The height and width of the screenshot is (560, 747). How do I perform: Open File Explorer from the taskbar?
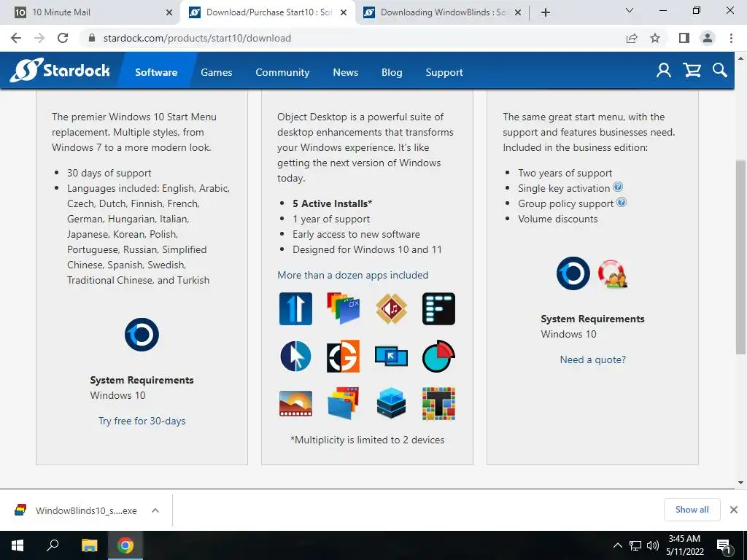[x=89, y=545]
